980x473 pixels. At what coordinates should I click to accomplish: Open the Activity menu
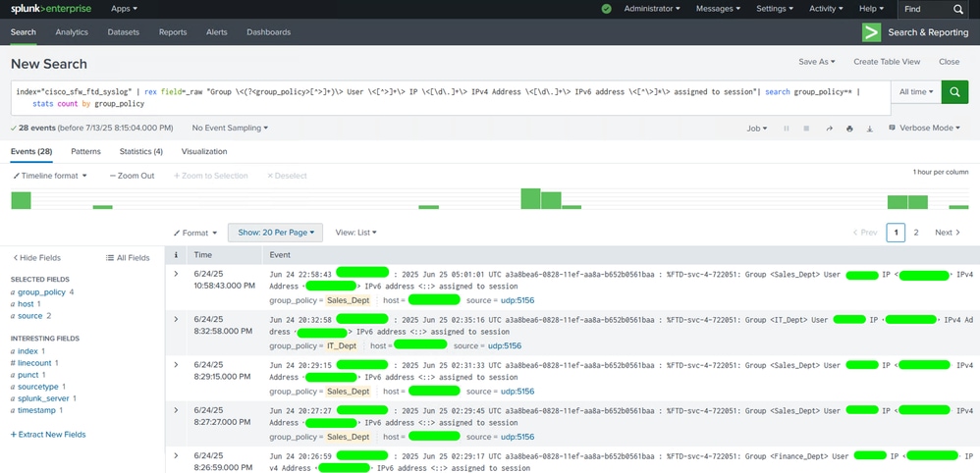pos(826,9)
